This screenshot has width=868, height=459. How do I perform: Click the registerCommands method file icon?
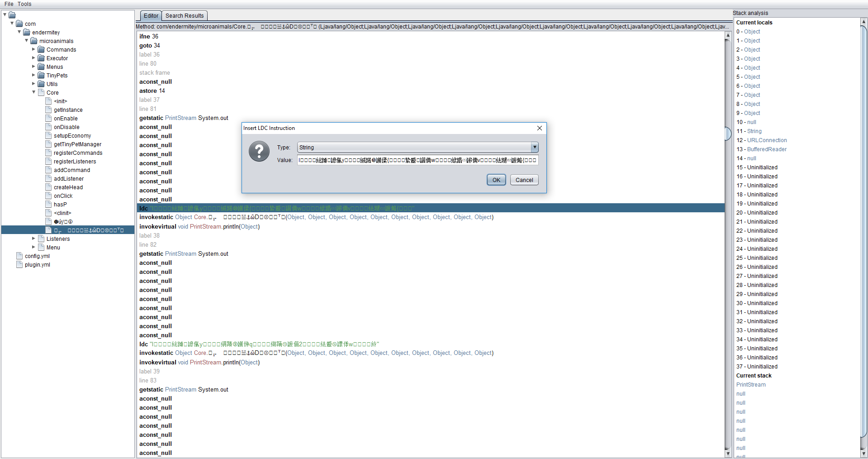[x=48, y=153]
